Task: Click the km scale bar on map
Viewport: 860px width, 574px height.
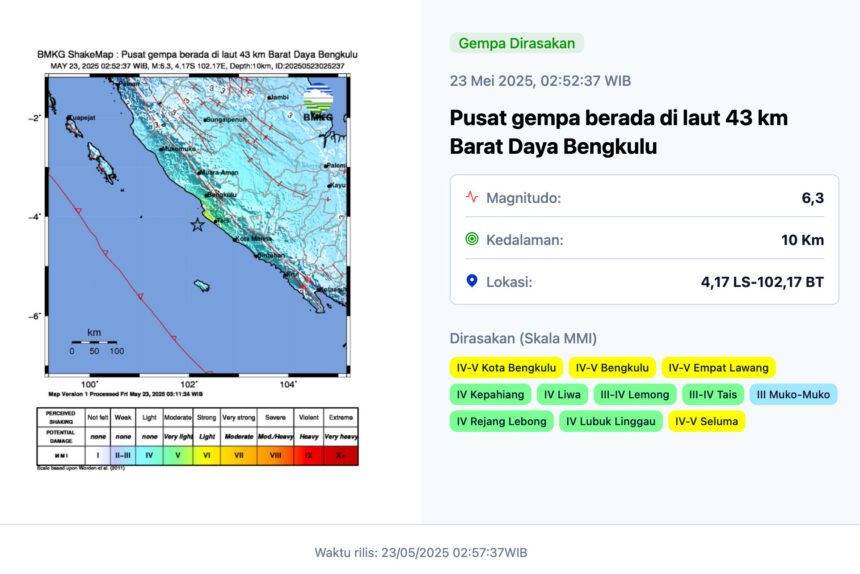Action: click(94, 342)
